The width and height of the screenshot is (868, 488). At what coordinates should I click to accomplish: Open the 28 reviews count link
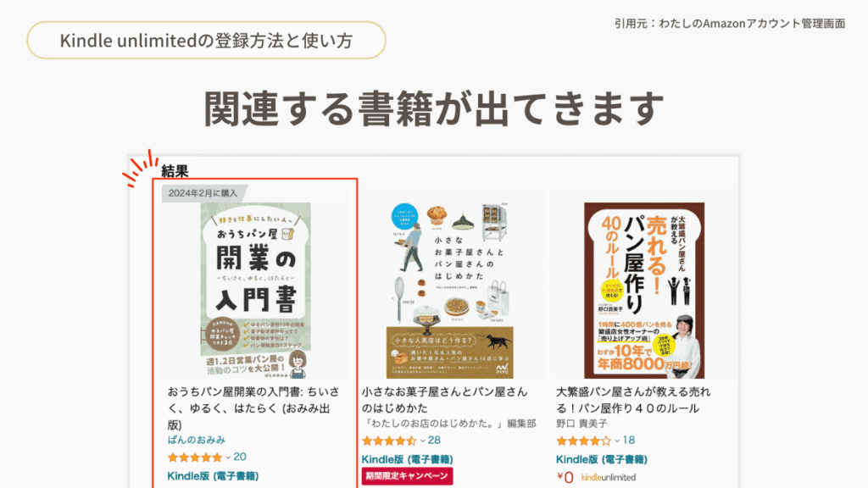[435, 441]
